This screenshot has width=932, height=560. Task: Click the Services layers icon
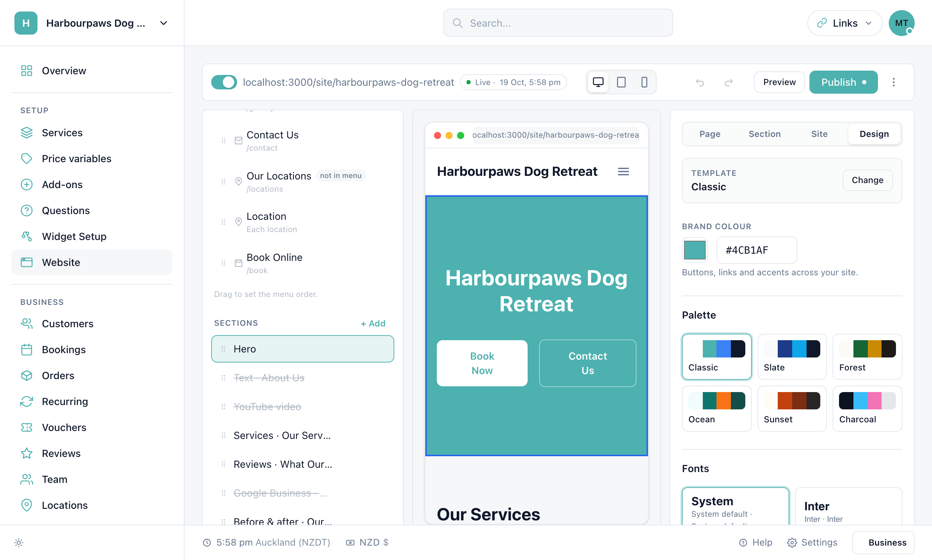26,133
